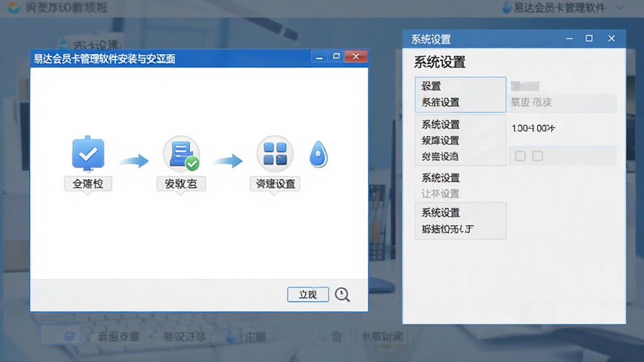The height and width of the screenshot is (362, 644).
Task: Click the 100+100+ value in the settings window
Action: point(533,128)
